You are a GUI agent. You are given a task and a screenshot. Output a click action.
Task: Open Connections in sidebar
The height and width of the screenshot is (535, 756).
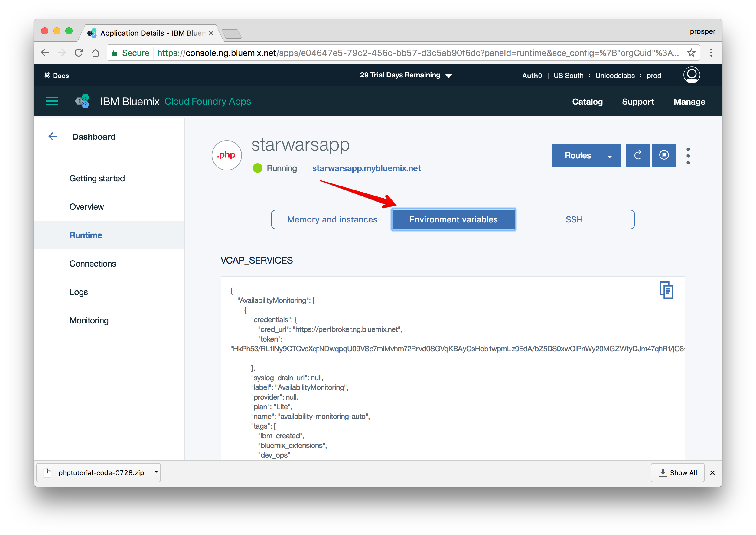click(93, 264)
